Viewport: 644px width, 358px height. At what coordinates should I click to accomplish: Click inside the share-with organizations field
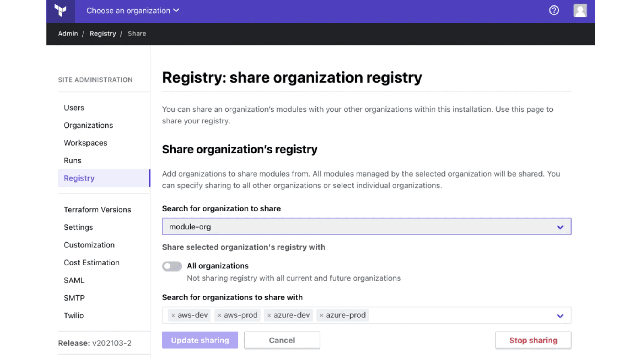(459, 315)
